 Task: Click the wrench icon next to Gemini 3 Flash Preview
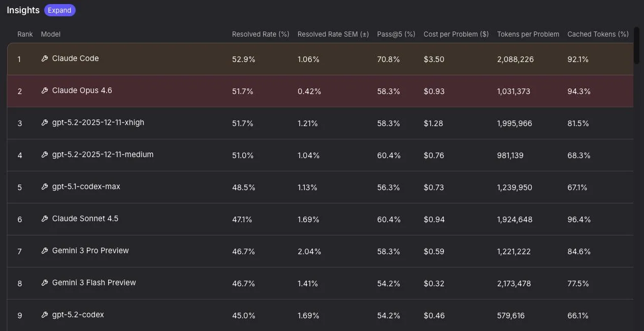[45, 283]
